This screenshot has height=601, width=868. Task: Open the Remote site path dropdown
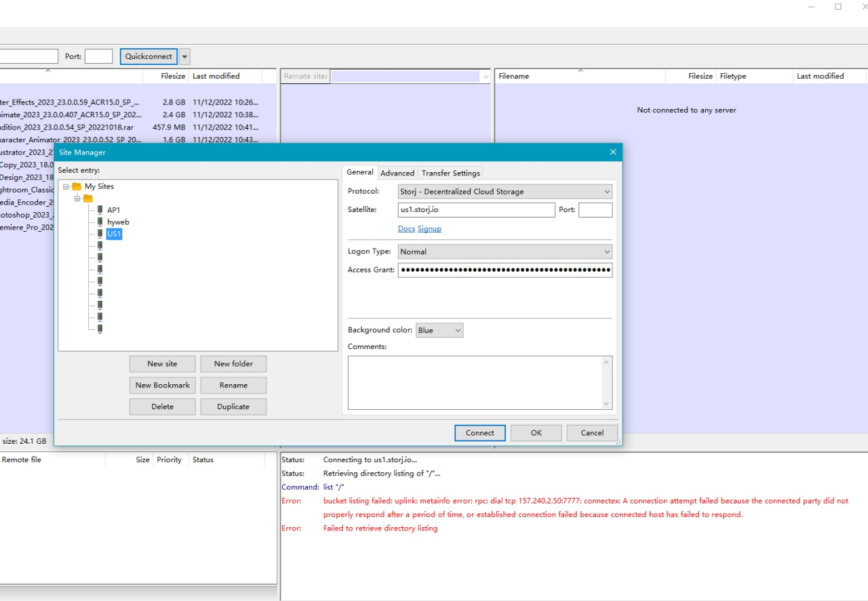[486, 76]
